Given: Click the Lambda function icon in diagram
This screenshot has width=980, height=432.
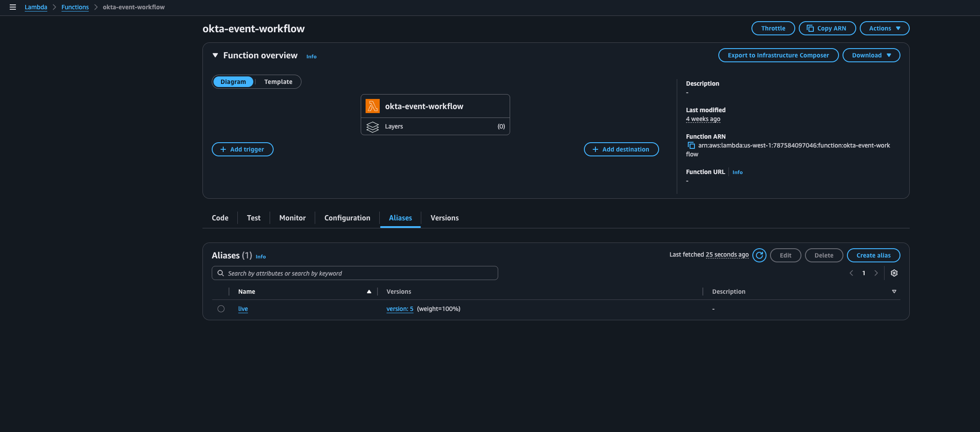Looking at the screenshot, I should (372, 106).
